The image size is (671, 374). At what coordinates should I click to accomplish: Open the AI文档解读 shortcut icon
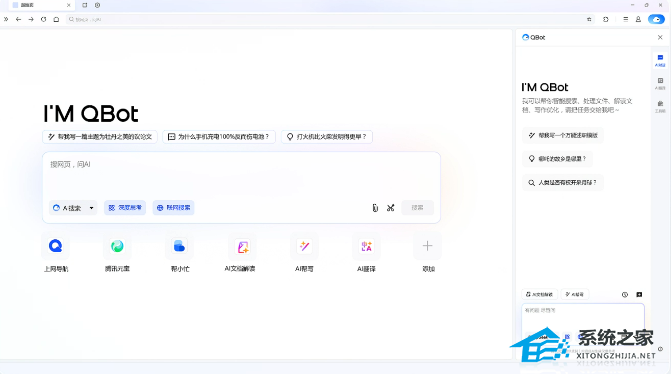(x=243, y=246)
